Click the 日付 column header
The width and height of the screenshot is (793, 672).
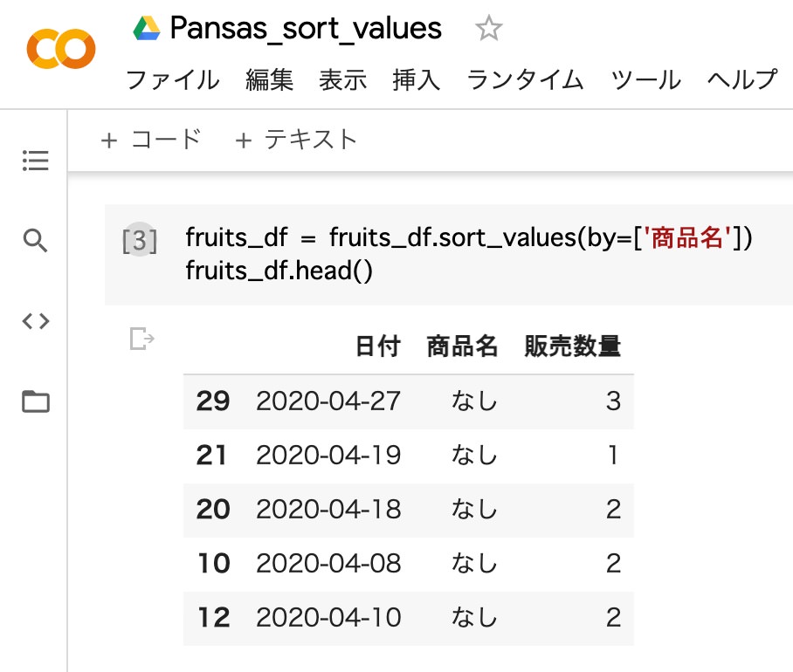378,346
